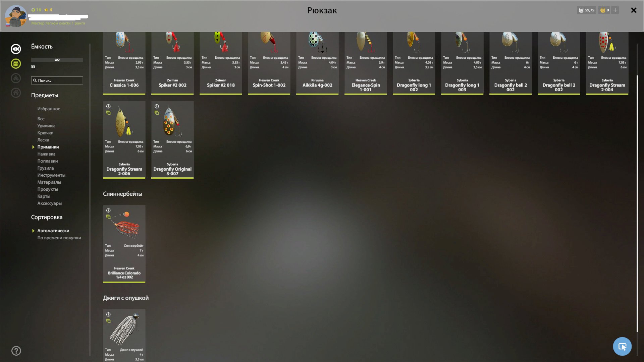Select the Наживка category
Image resolution: width=644 pixels, height=362 pixels.
click(46, 154)
